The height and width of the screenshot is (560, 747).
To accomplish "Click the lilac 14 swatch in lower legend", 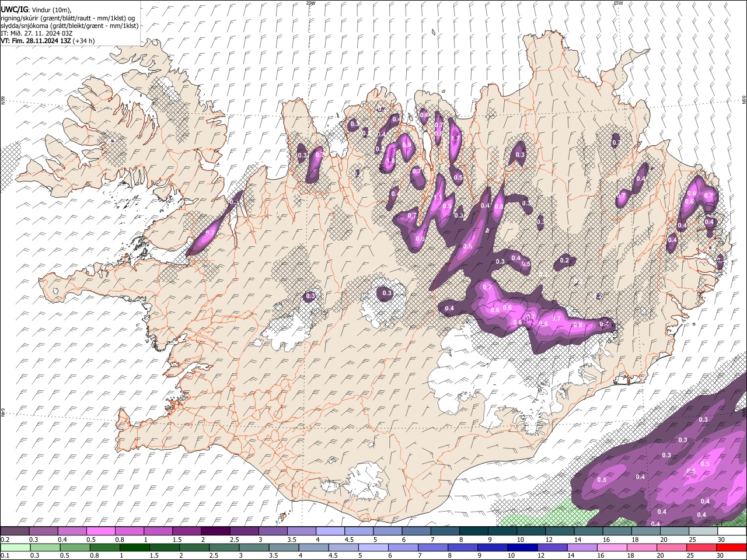I will point(582,547).
